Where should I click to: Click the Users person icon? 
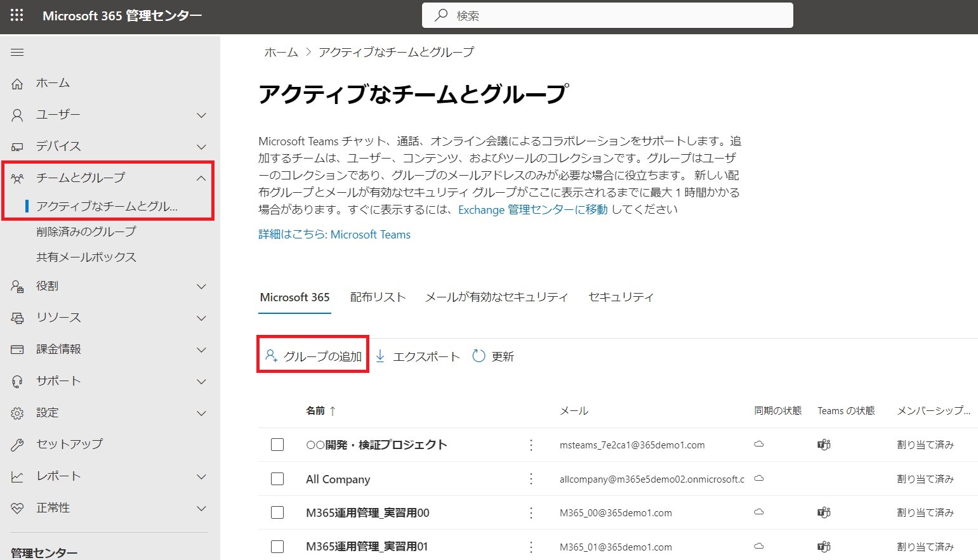pyautogui.click(x=17, y=115)
